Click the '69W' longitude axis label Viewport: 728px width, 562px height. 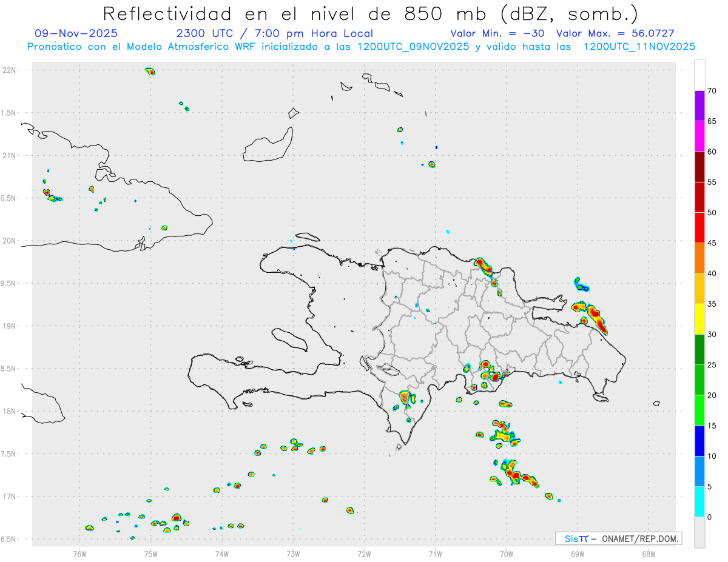tap(578, 553)
